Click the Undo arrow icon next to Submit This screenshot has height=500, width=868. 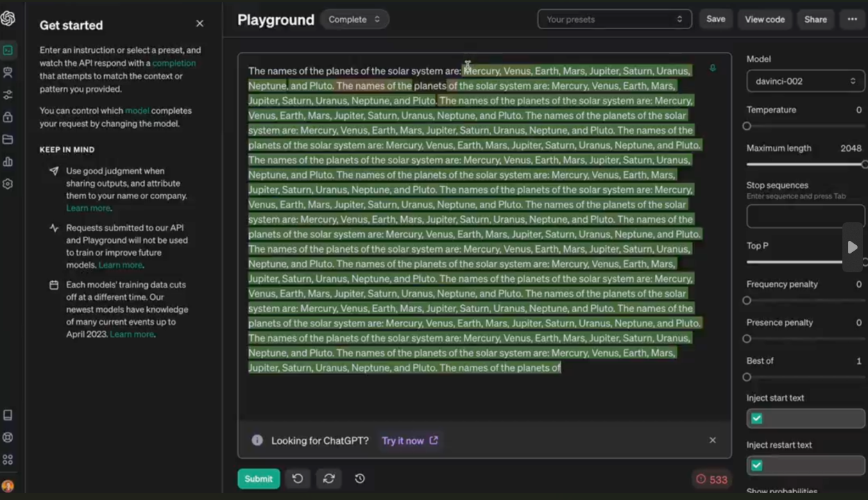pyautogui.click(x=298, y=478)
